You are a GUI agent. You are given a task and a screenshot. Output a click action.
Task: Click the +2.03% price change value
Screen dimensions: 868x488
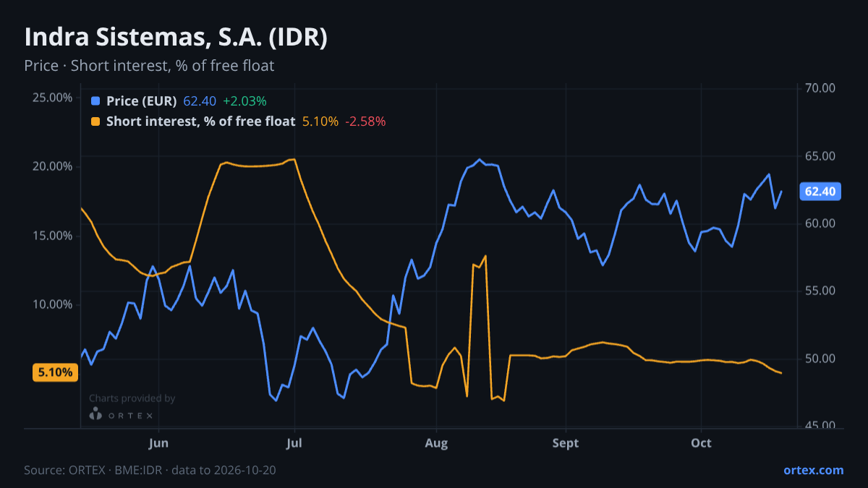[x=244, y=101]
